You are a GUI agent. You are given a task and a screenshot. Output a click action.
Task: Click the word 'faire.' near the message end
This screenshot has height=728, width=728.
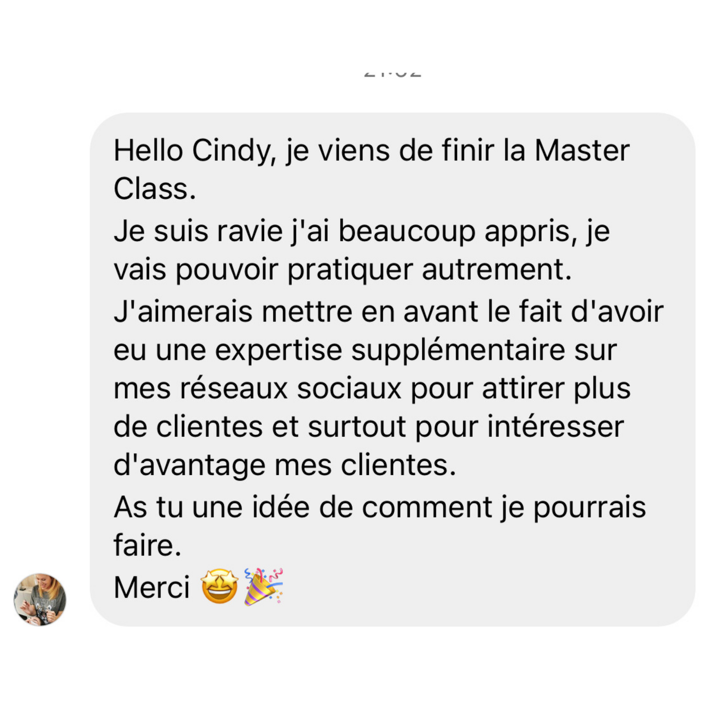[147, 545]
